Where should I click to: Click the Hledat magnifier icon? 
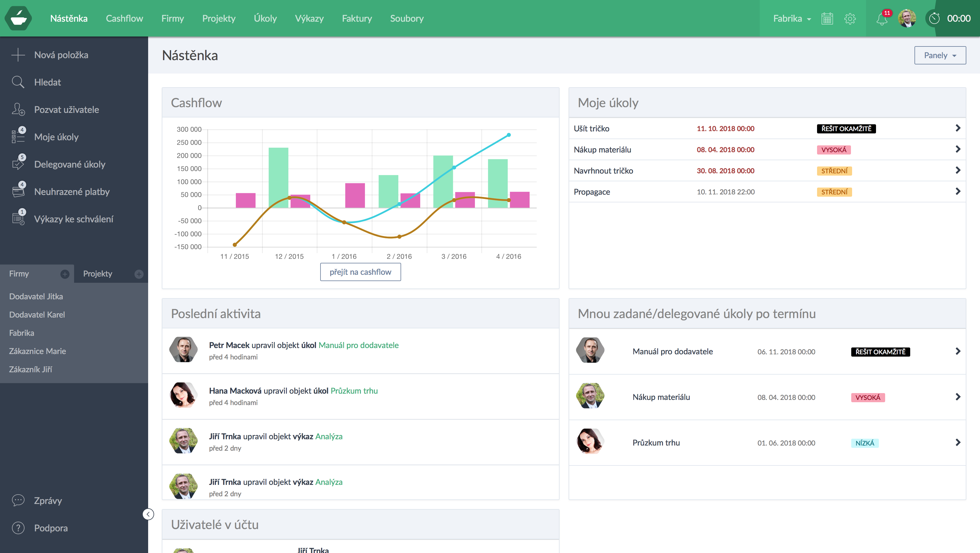(18, 82)
